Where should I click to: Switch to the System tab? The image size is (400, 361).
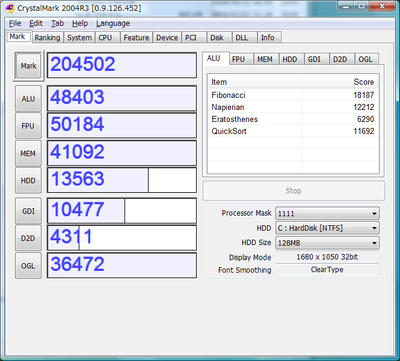[79, 38]
